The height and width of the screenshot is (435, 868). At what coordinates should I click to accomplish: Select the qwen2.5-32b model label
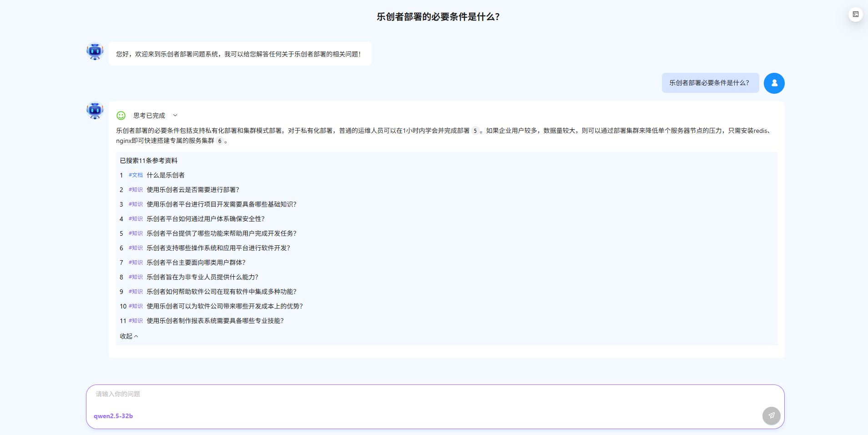[113, 416]
